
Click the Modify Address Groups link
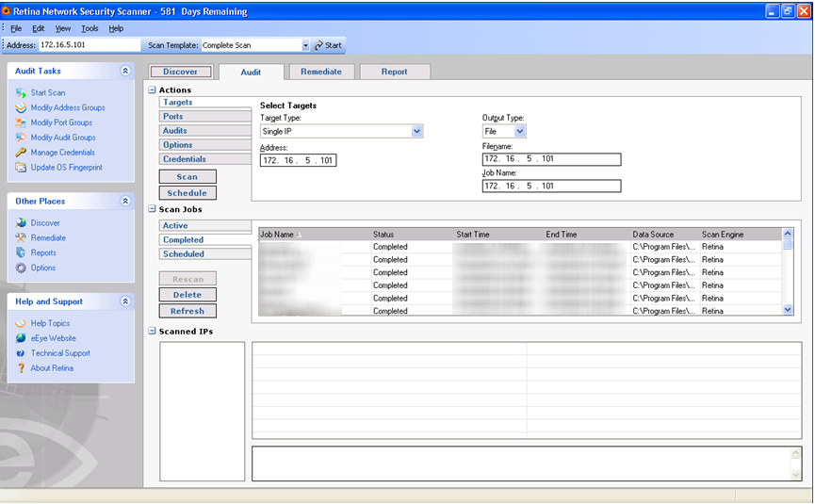tap(68, 107)
